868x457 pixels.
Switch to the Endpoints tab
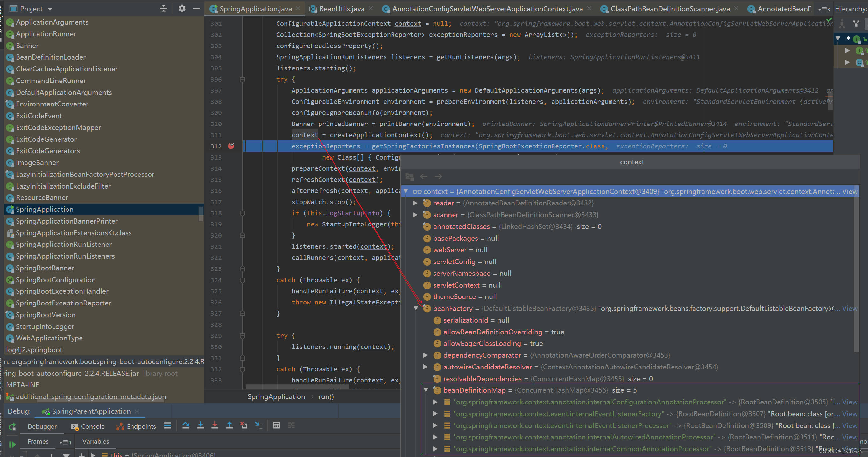tap(137, 426)
